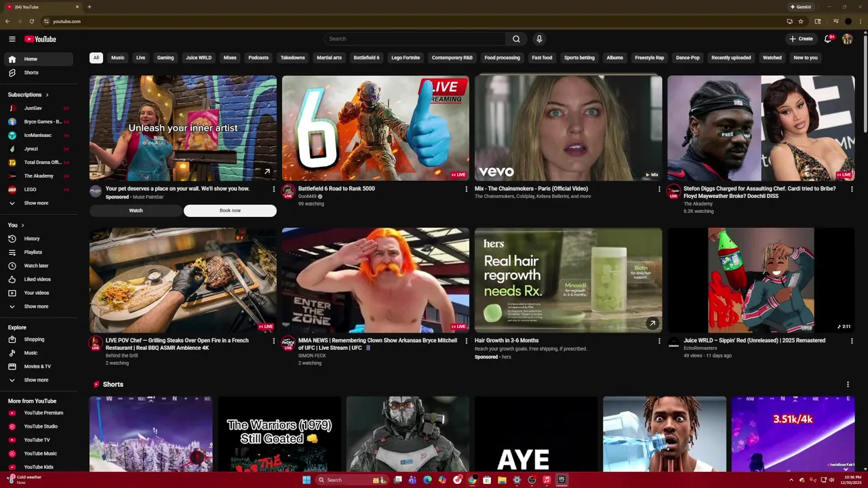Click the Book now button
Image resolution: width=868 pixels, height=488 pixels.
[230, 211]
